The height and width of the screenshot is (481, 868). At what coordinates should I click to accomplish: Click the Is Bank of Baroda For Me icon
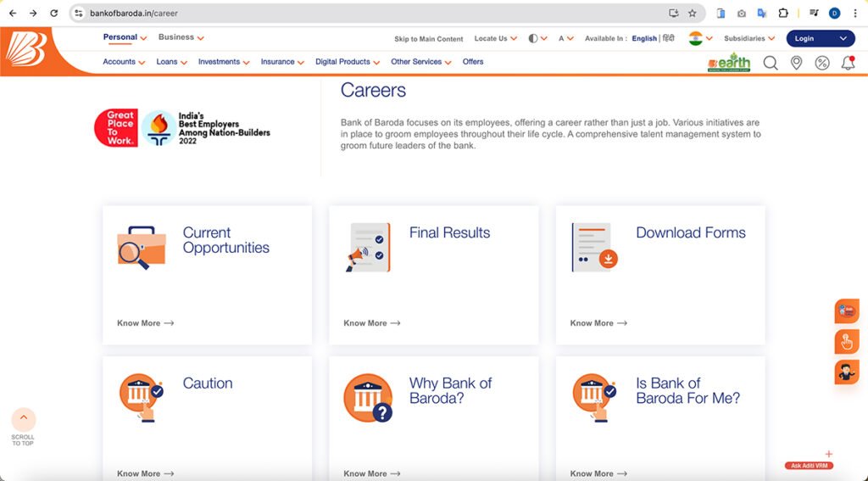(x=594, y=397)
